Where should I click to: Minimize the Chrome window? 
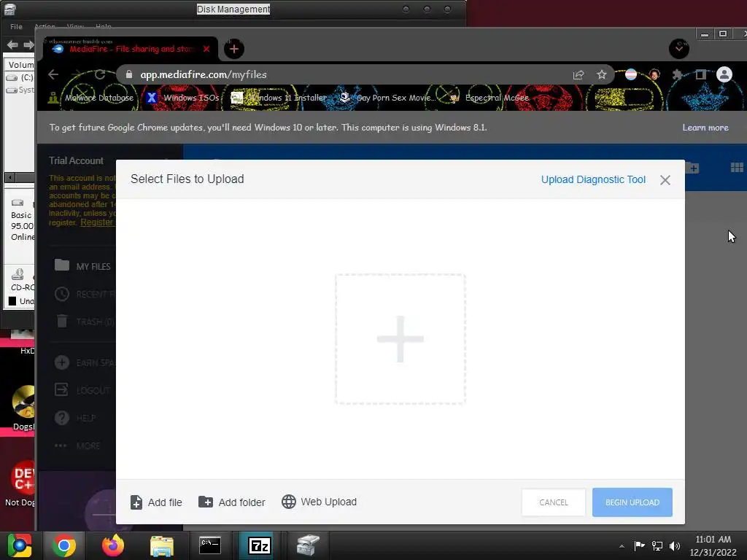[x=705, y=34]
